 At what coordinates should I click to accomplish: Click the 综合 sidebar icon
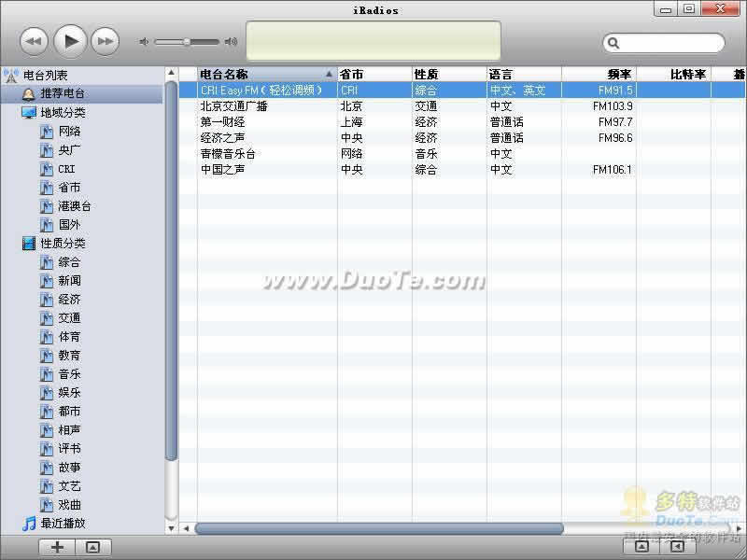coord(46,262)
